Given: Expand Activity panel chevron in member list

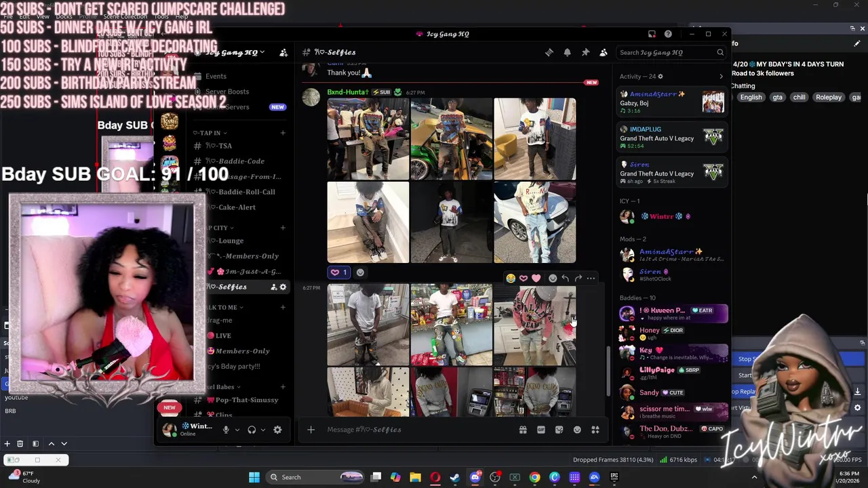Looking at the screenshot, I should click(x=721, y=77).
